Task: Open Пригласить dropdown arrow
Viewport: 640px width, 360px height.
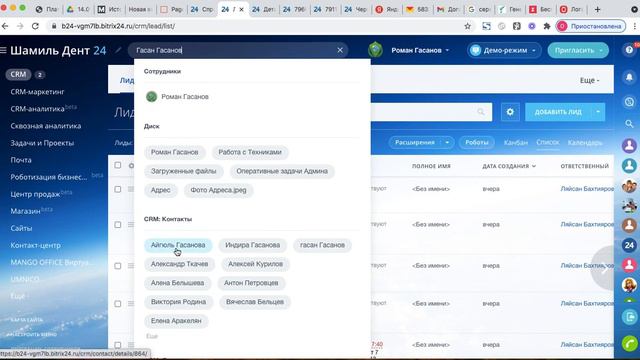Action: (x=601, y=50)
